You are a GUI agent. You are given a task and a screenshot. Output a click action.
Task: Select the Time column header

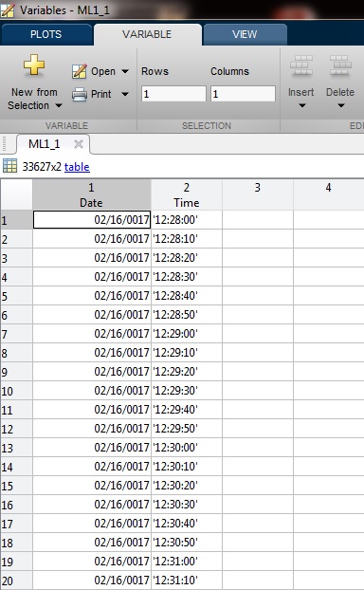[x=187, y=194]
